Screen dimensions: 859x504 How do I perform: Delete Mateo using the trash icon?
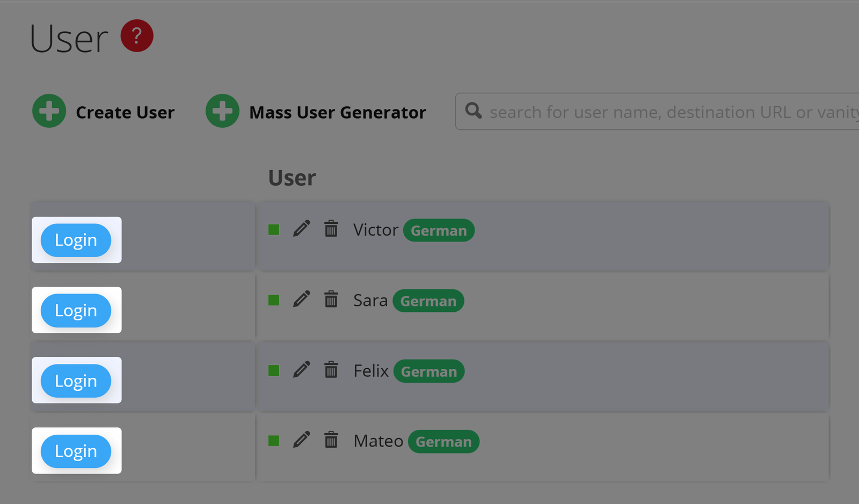click(x=331, y=440)
